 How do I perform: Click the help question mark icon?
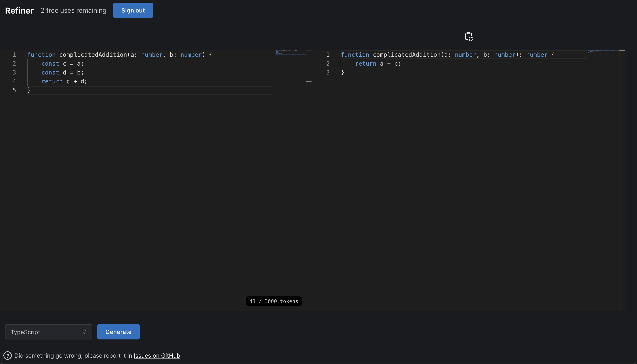(7, 356)
